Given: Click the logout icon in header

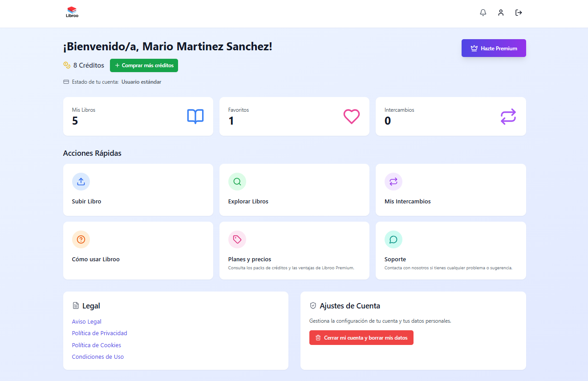Looking at the screenshot, I should click(x=519, y=12).
